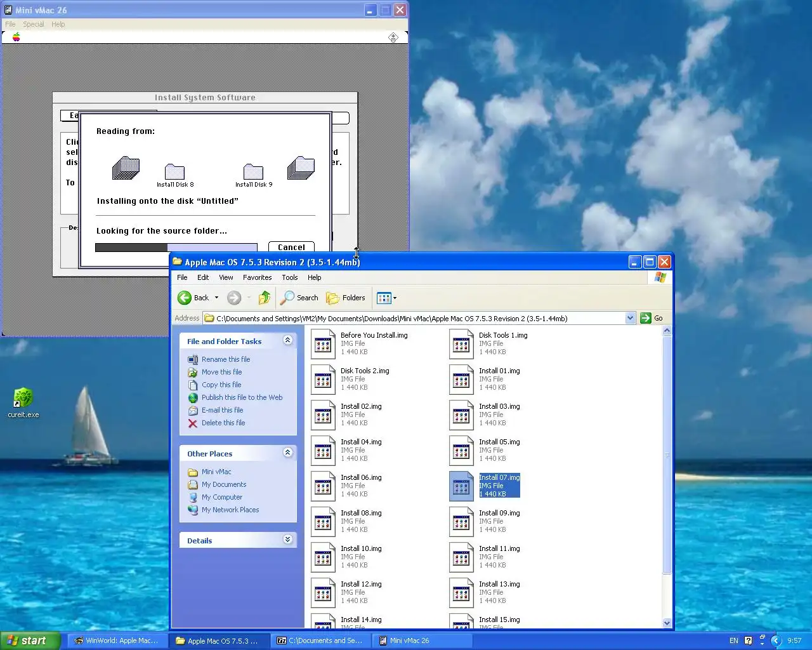Image resolution: width=812 pixels, height=650 pixels.
Task: Click the address bar path field
Action: 414,318
